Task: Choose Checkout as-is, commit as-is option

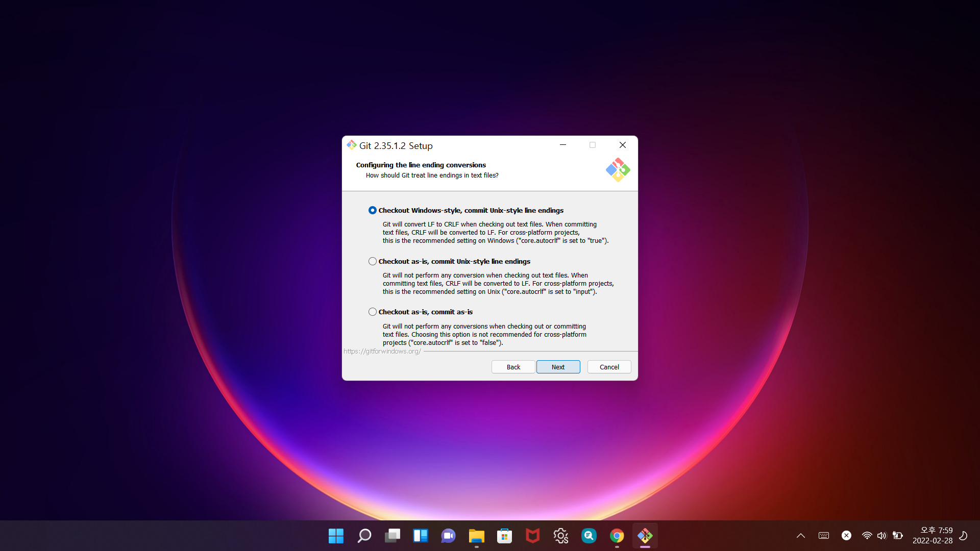Action: point(373,312)
